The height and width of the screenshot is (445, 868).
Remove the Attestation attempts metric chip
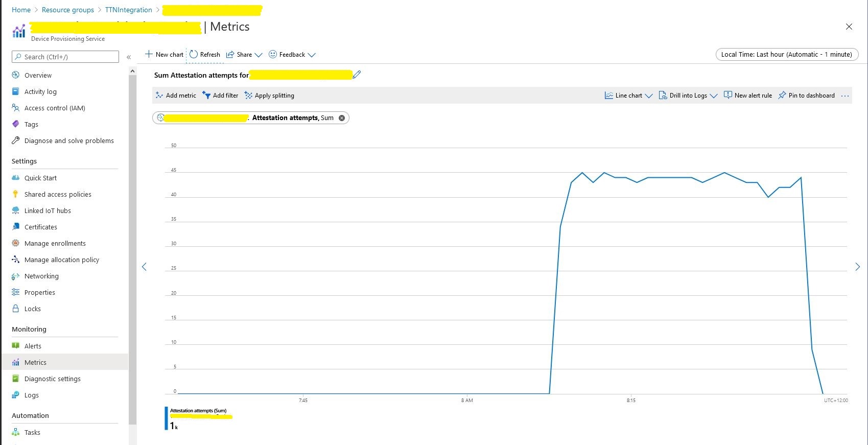coord(342,118)
